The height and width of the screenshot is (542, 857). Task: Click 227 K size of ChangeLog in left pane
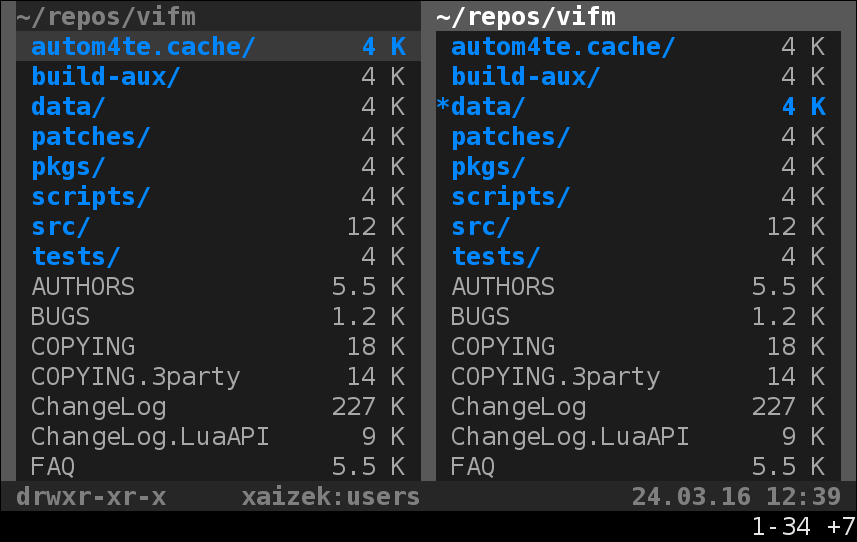(369, 407)
